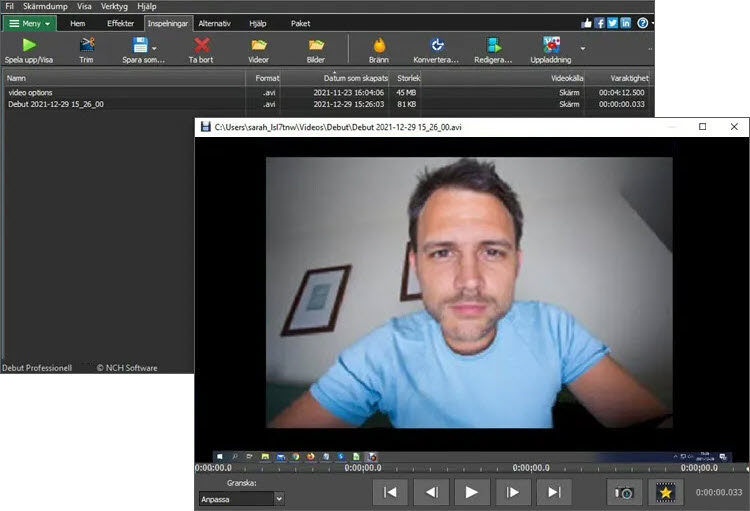This screenshot has width=750, height=511.
Task: Click the Facebook share icon
Action: [600, 23]
